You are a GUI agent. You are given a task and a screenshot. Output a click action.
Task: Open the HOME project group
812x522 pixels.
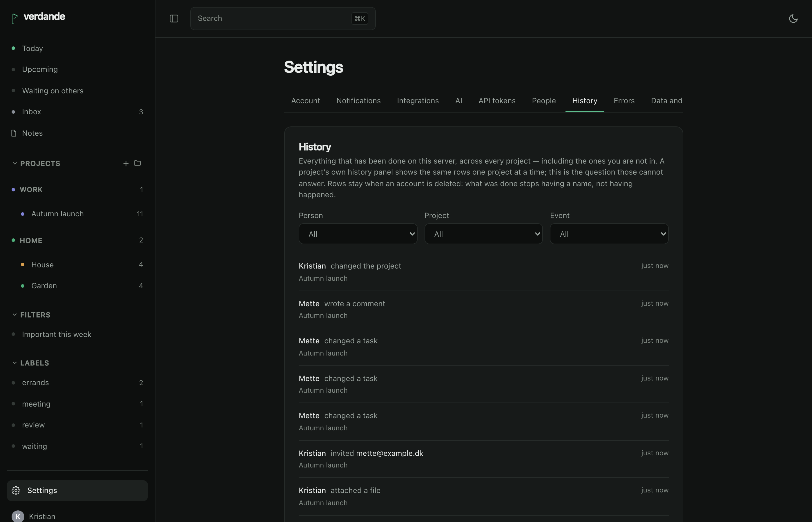[77, 240]
